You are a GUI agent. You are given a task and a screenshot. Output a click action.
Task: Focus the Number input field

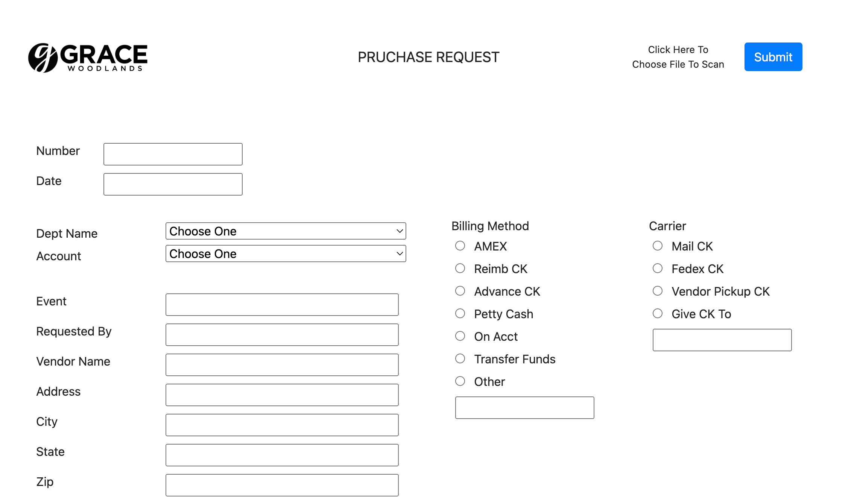pyautogui.click(x=173, y=154)
